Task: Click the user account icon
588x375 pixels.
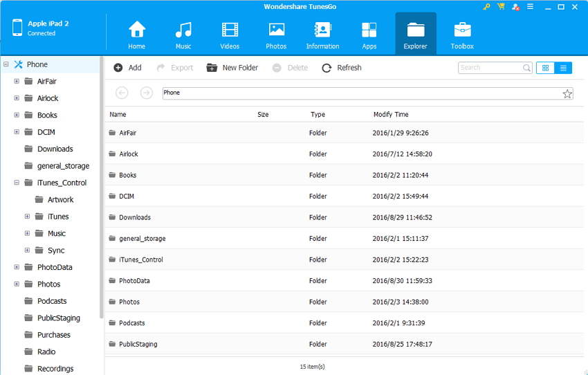Action: click(515, 7)
